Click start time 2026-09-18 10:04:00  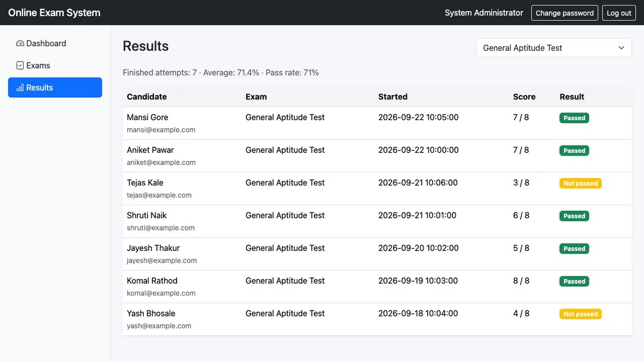click(x=418, y=314)
